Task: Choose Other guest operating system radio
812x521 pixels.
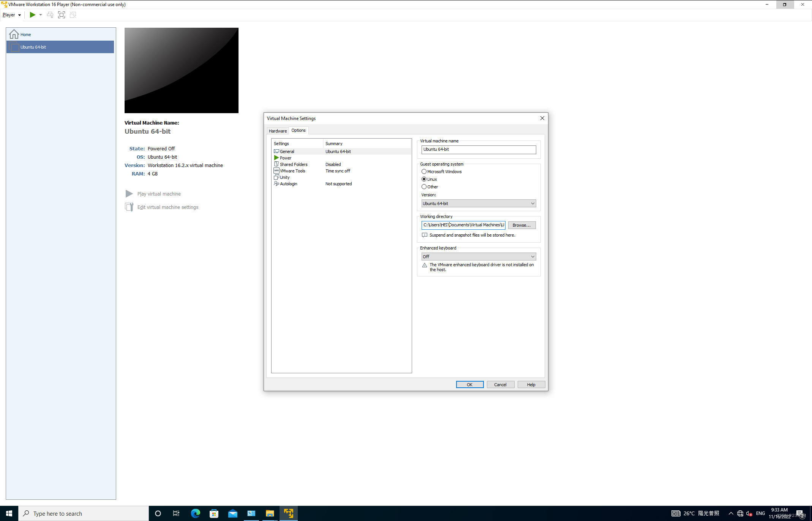Action: click(x=424, y=187)
